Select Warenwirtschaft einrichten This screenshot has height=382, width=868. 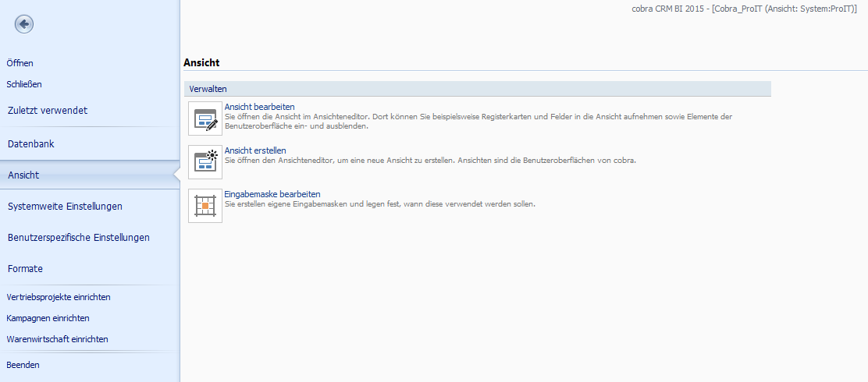coord(57,339)
